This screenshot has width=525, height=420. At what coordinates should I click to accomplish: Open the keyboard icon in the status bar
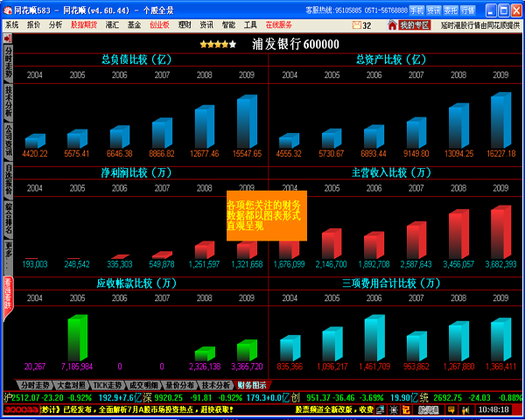pyautogui.click(x=428, y=409)
